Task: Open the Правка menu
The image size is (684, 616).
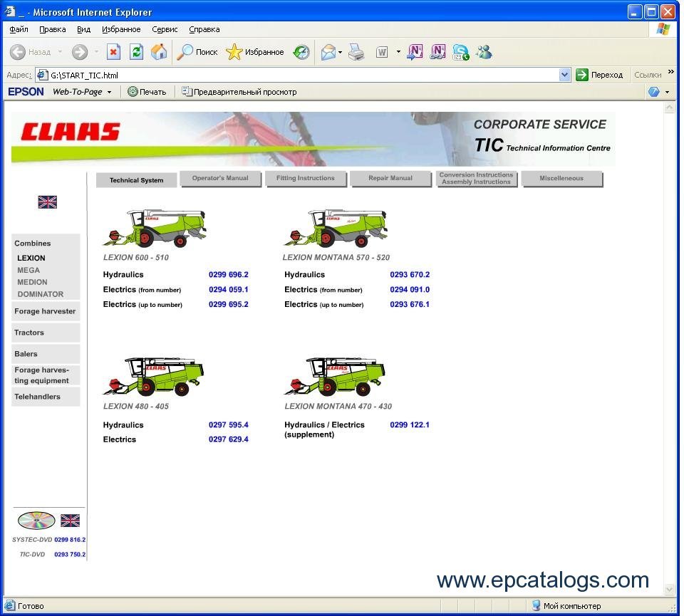Action: 52,29
